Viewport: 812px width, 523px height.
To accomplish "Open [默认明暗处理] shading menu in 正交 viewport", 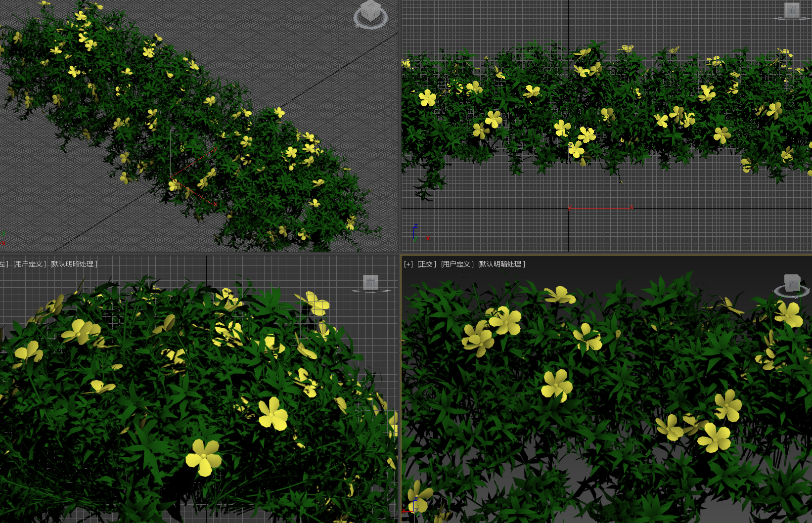I will 502,264.
